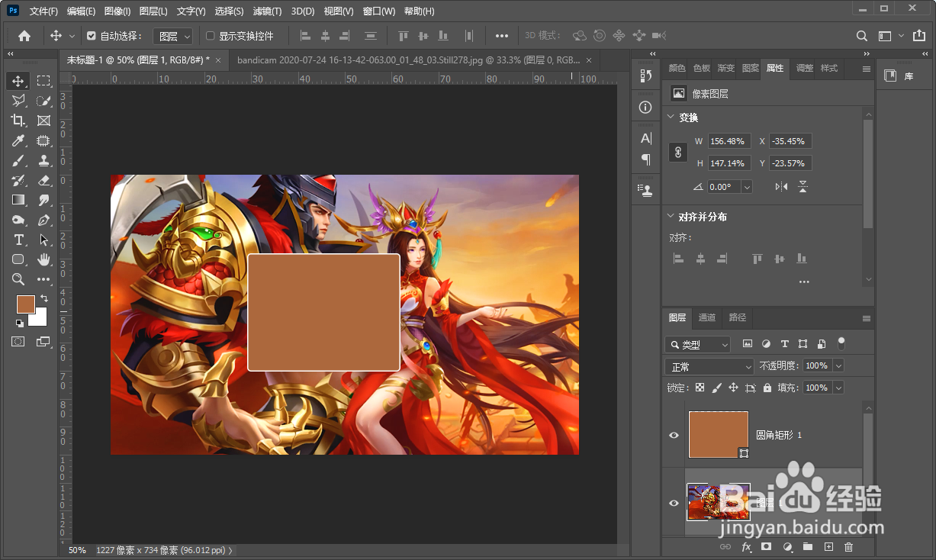Toggle lock image pixels brush icon
Viewport: 936px width, 560px height.
[x=716, y=388]
